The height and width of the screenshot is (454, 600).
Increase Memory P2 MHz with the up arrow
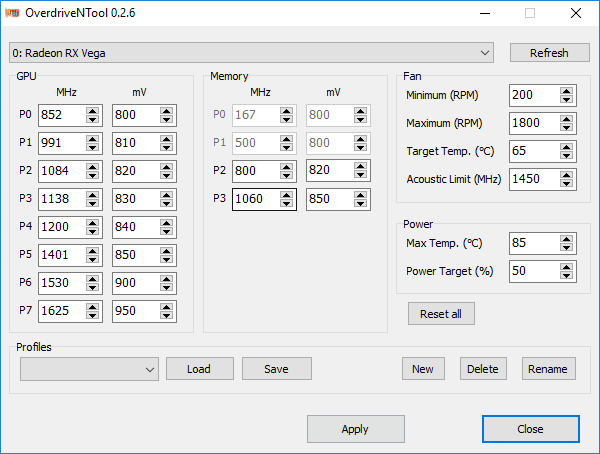(287, 167)
